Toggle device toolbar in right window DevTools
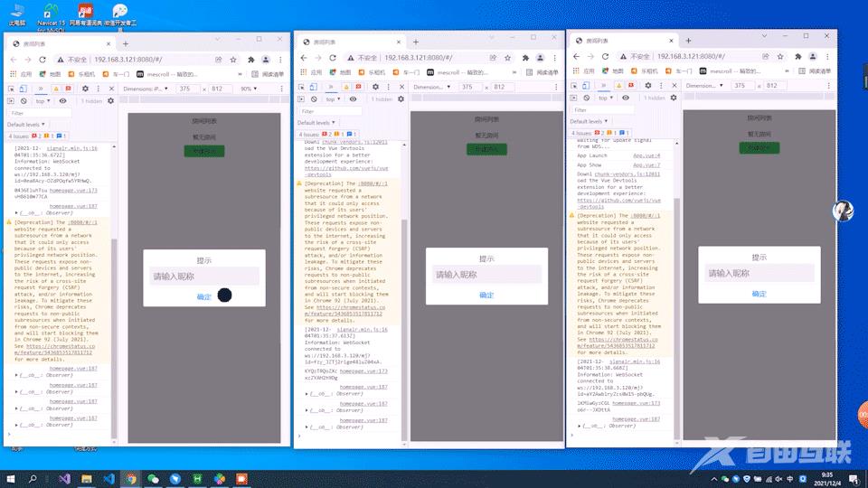868x488 pixels. (586, 86)
